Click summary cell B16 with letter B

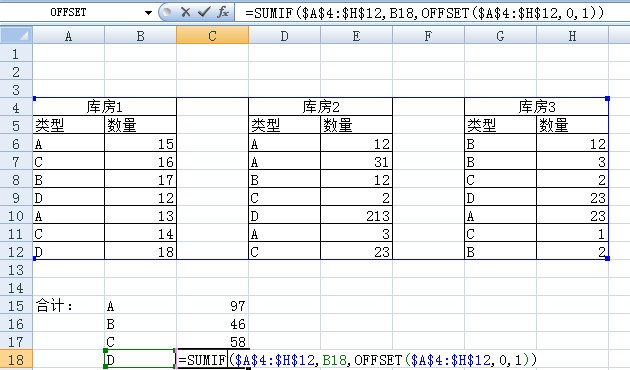point(140,323)
